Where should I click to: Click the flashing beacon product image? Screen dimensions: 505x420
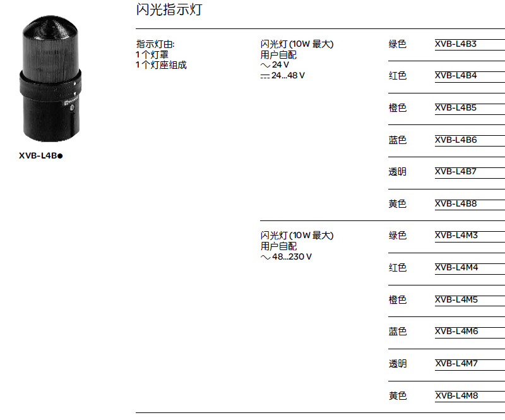(50, 79)
